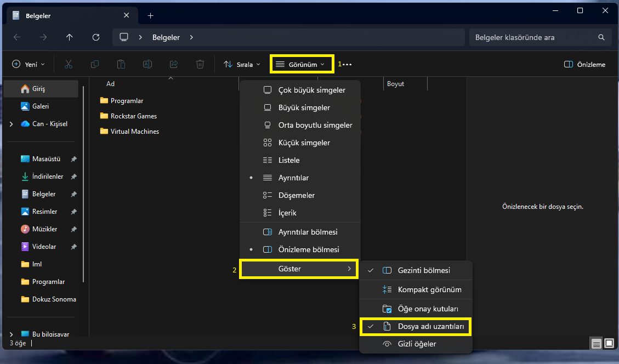Click the PC monitor icon in address bar

pyautogui.click(x=124, y=37)
